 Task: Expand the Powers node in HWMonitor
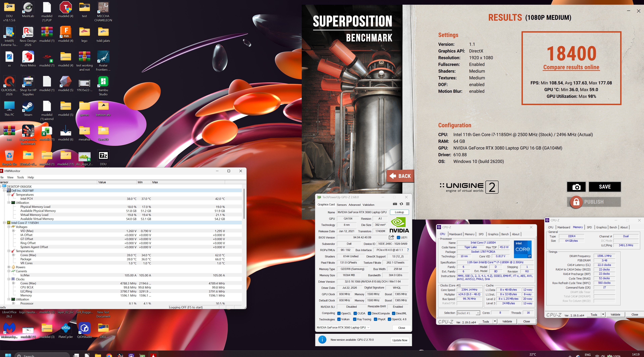(9, 267)
